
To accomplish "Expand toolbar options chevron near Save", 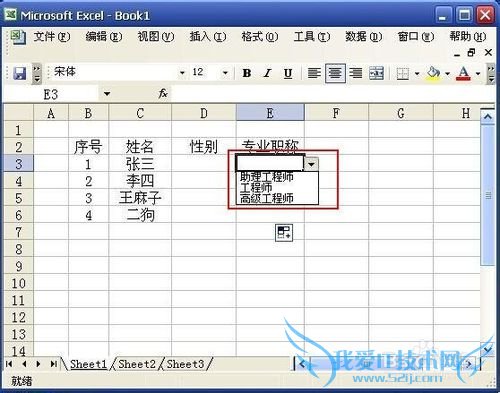I will click(x=37, y=73).
